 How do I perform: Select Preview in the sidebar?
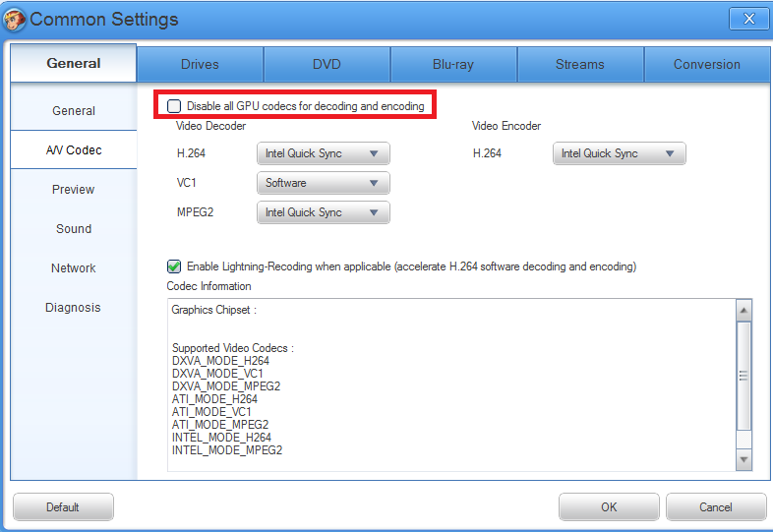[x=74, y=190]
